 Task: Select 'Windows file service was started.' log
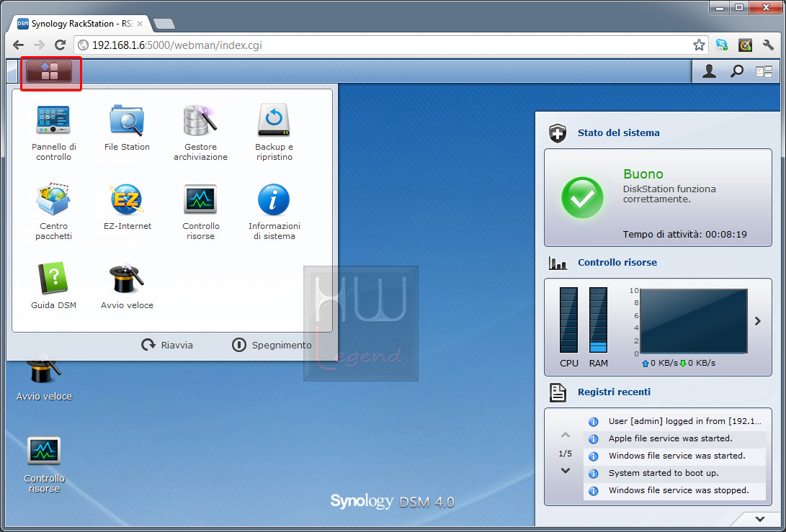click(x=675, y=456)
